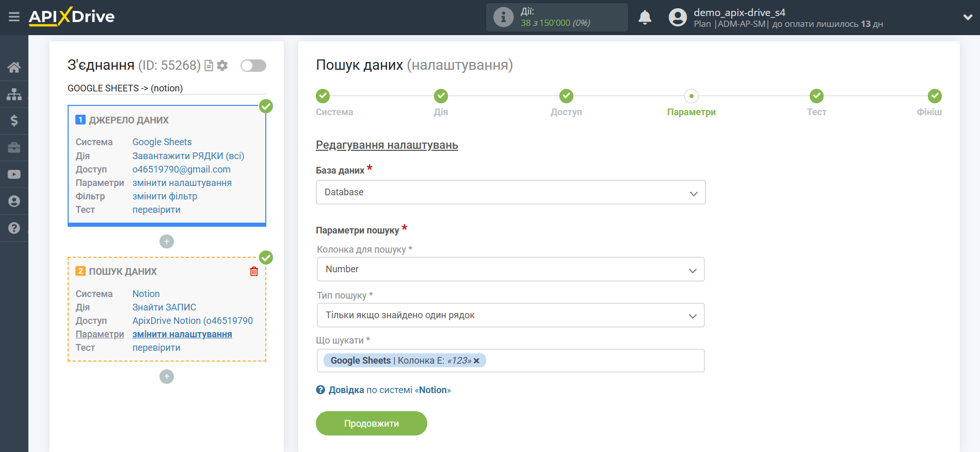This screenshot has width=980, height=452.
Task: Click the account avatar icon
Action: pos(678,17)
